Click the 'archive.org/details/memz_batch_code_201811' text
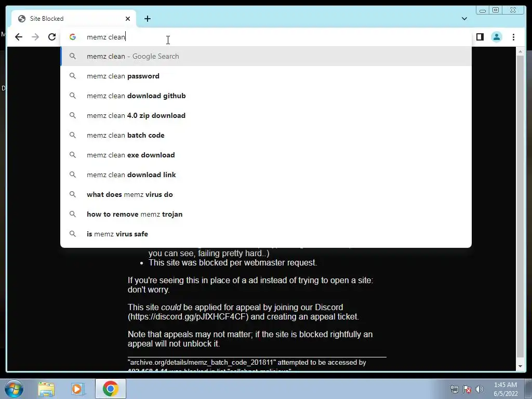The height and width of the screenshot is (399, 532). (202, 362)
